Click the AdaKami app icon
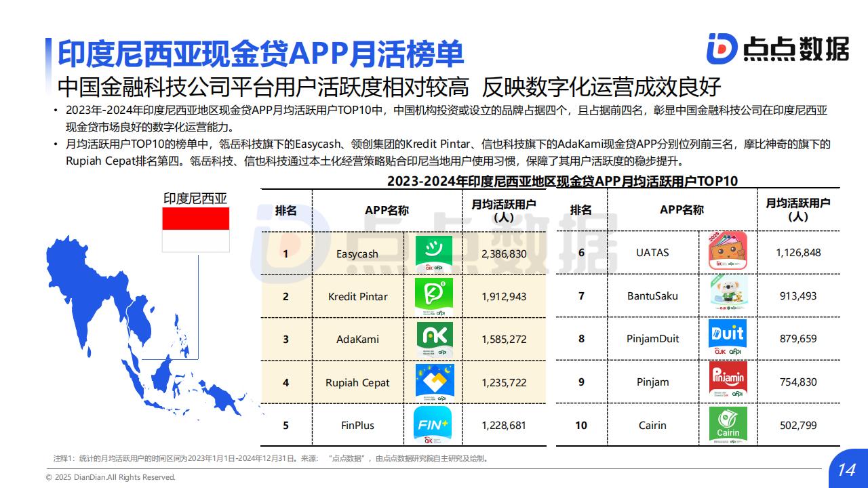Screen dimensions: 868x488 pos(435,339)
